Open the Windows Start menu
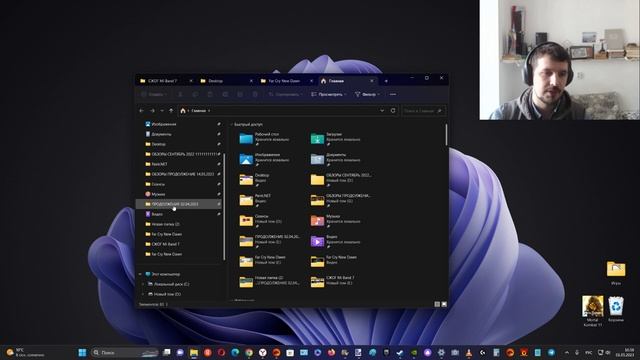The height and width of the screenshot is (360, 640). pyautogui.click(x=82, y=352)
